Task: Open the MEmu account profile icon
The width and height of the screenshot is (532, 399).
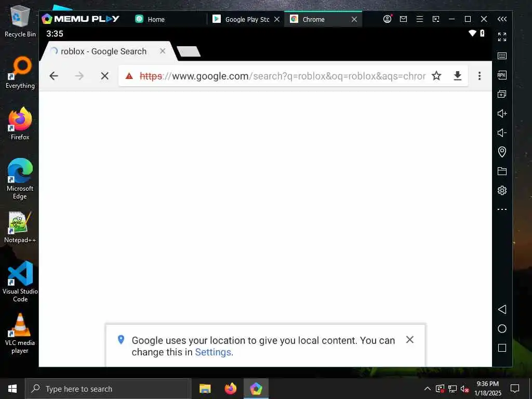Action: coord(387,19)
